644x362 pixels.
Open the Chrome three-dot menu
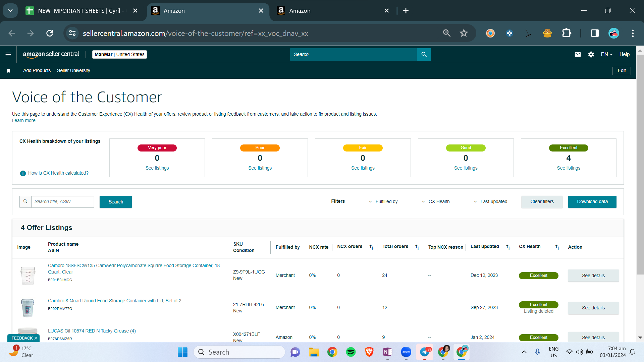(x=633, y=33)
